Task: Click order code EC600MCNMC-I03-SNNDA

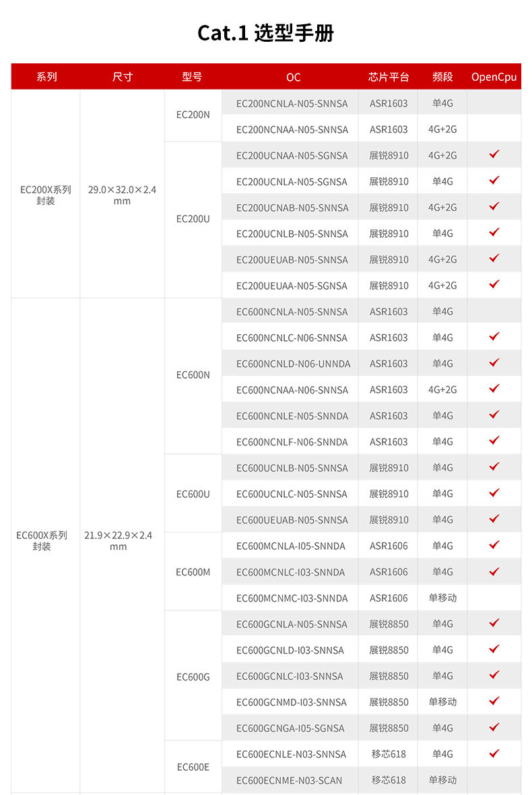Action: pos(292,598)
